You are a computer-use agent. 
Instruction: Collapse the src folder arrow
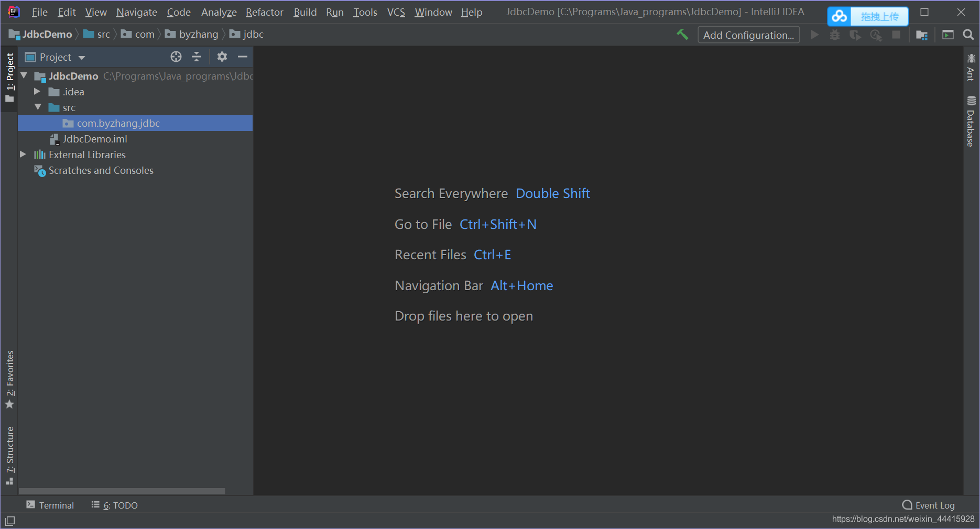point(38,107)
